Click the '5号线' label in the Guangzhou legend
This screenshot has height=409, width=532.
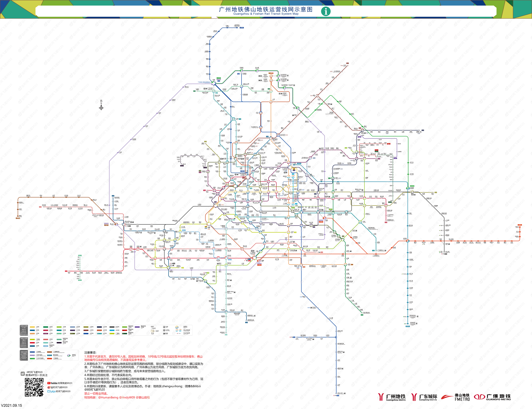pyautogui.click(x=51, y=330)
